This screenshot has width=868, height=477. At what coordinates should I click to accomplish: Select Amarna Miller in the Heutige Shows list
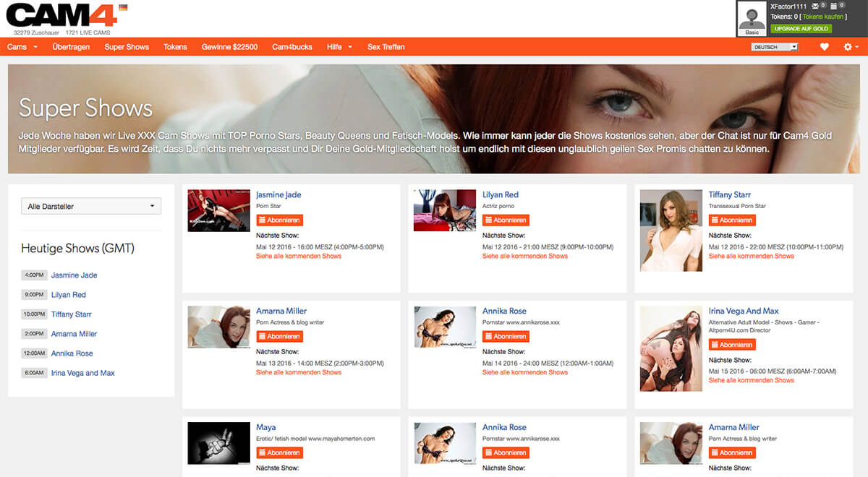tap(74, 334)
